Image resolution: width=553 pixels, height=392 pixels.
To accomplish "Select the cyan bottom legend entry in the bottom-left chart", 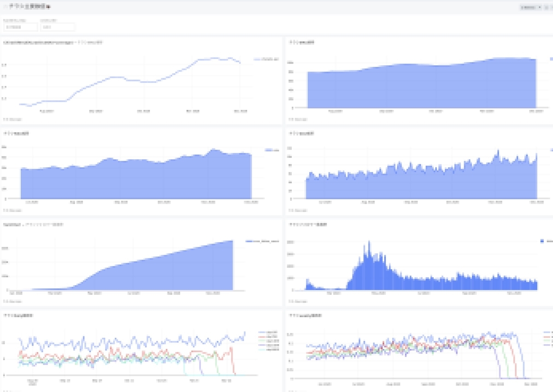I will [x=268, y=349].
